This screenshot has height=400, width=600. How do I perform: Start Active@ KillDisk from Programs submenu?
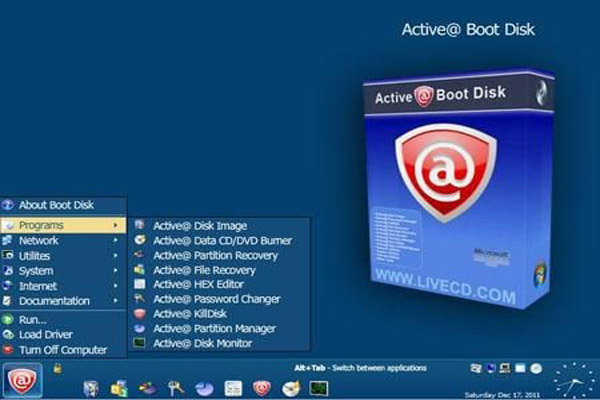[219, 314]
